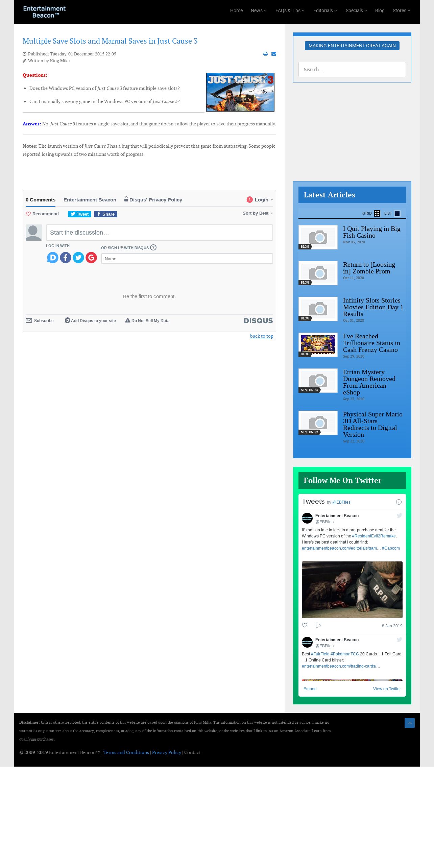Click the Disqus Name input field
Viewport: 434px width, 868px height.
[187, 259]
